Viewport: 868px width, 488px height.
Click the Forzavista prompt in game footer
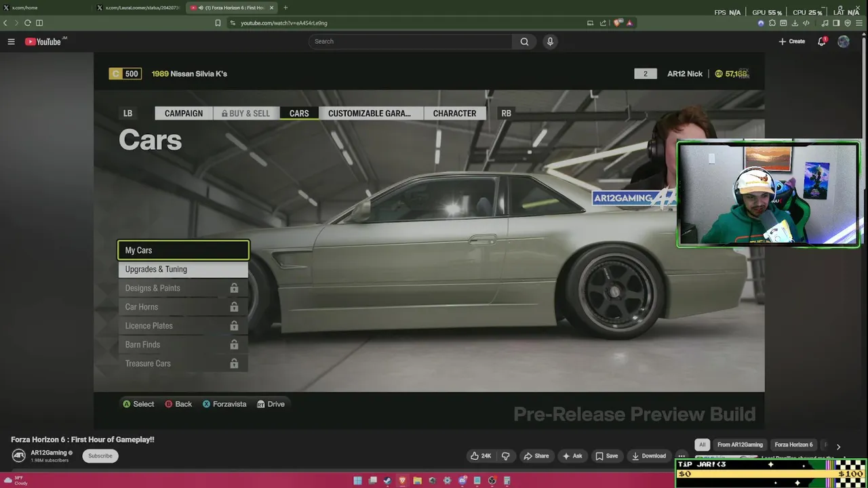point(224,404)
